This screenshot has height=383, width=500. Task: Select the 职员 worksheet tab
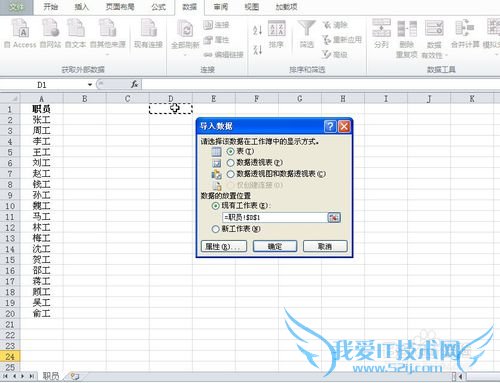click(51, 376)
